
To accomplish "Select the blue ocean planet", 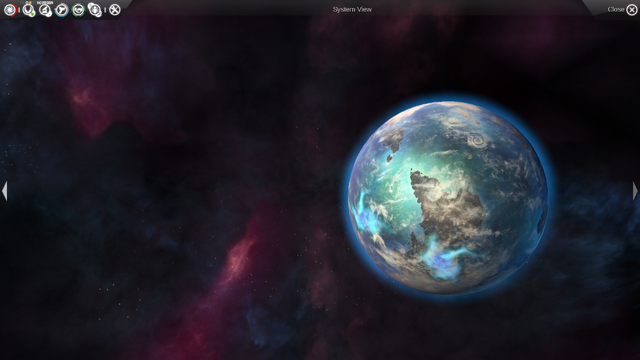I will pyautogui.click(x=448, y=198).
